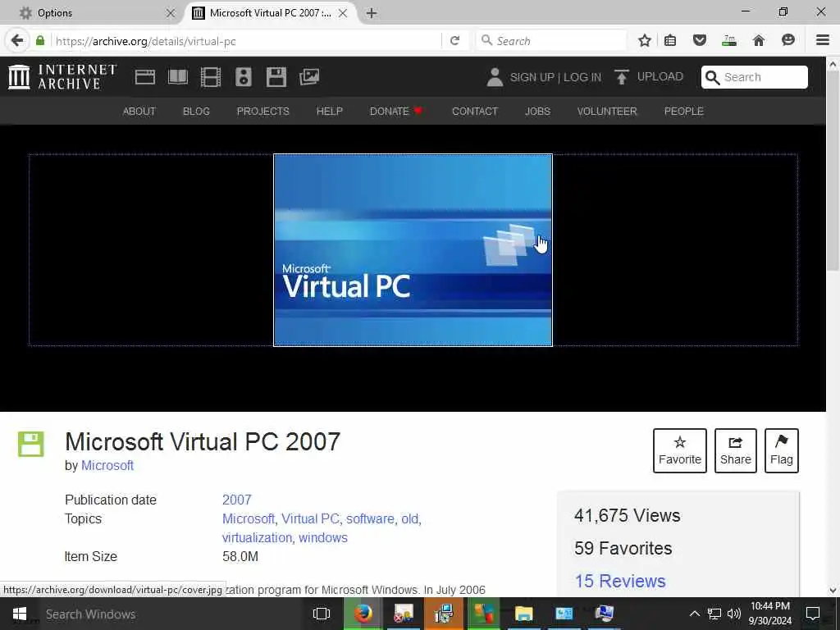Screen dimensions: 840x630
Task: Open the JOBS menu item
Action: click(537, 111)
